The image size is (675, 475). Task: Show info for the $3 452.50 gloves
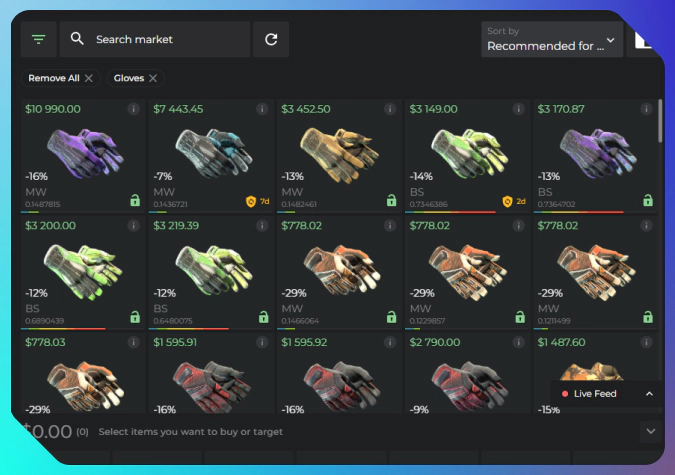[x=390, y=109]
